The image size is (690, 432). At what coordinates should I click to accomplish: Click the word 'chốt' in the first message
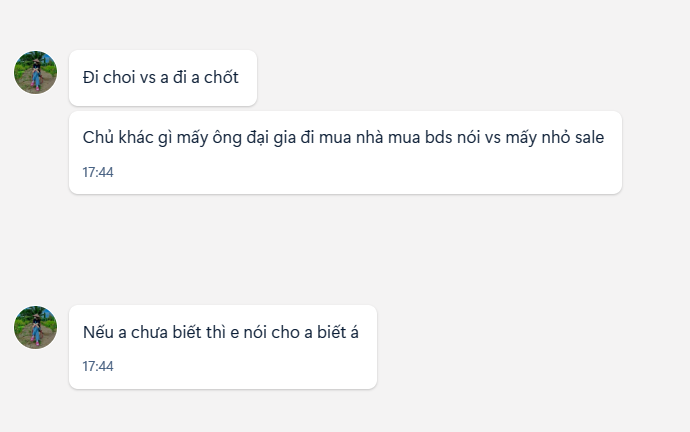(x=221, y=77)
